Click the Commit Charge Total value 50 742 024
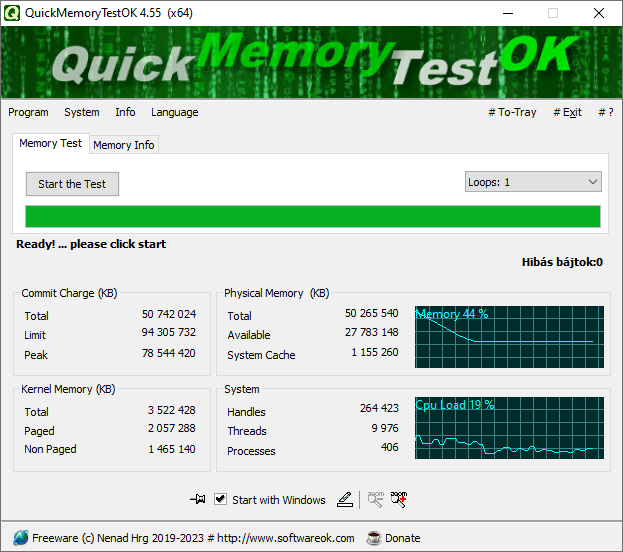This screenshot has height=552, width=623. point(169,314)
